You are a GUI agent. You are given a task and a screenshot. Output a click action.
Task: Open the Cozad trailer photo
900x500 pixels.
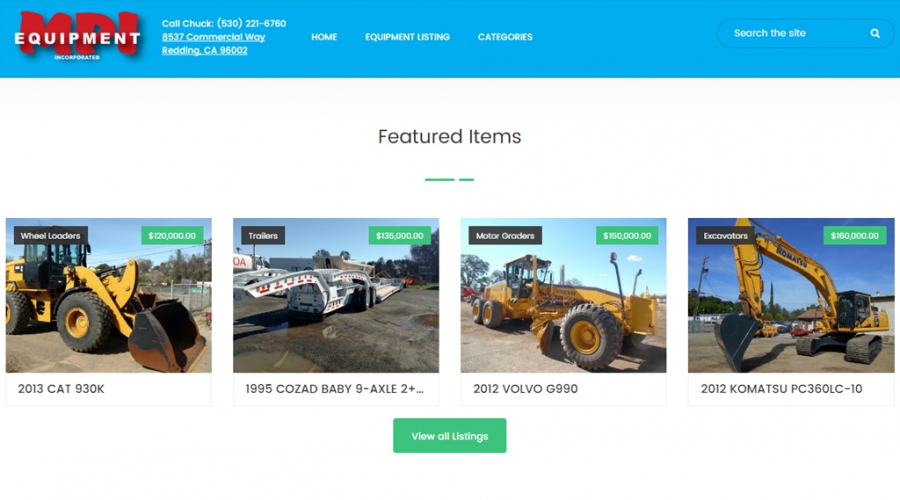tap(336, 295)
